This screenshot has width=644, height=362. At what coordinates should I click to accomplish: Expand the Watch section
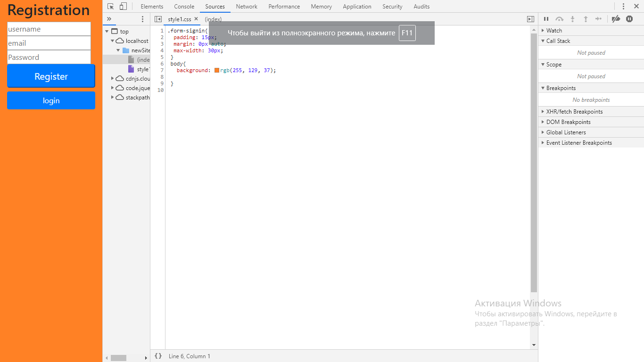tap(591, 31)
